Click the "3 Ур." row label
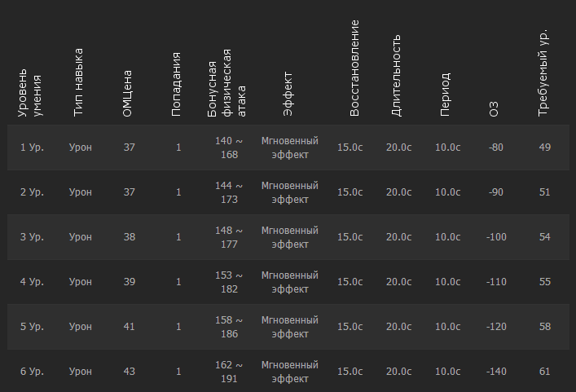576x392 pixels. (x=32, y=237)
